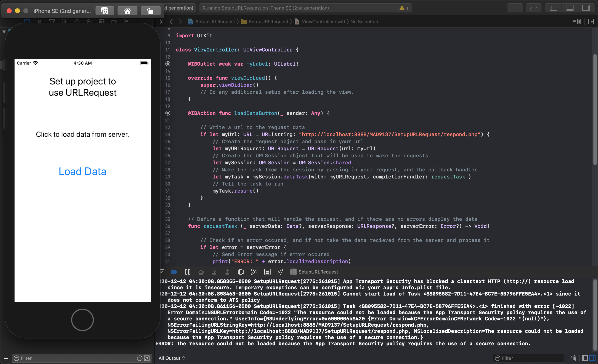Viewport: 598px width, 364px height.
Task: Go forward in the editor history
Action: pos(180,22)
